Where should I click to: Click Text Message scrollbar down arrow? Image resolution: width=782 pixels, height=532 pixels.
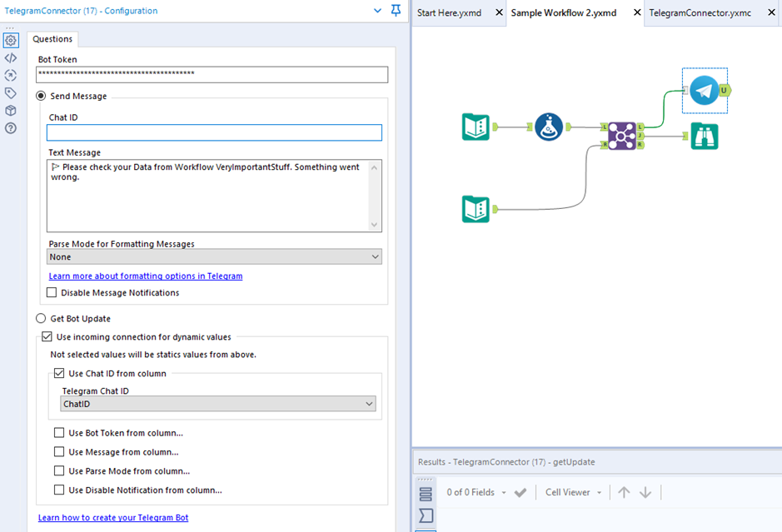pos(375,224)
